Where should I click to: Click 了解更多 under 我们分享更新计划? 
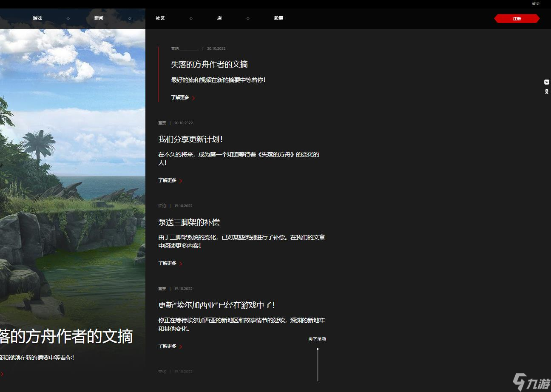tap(167, 180)
